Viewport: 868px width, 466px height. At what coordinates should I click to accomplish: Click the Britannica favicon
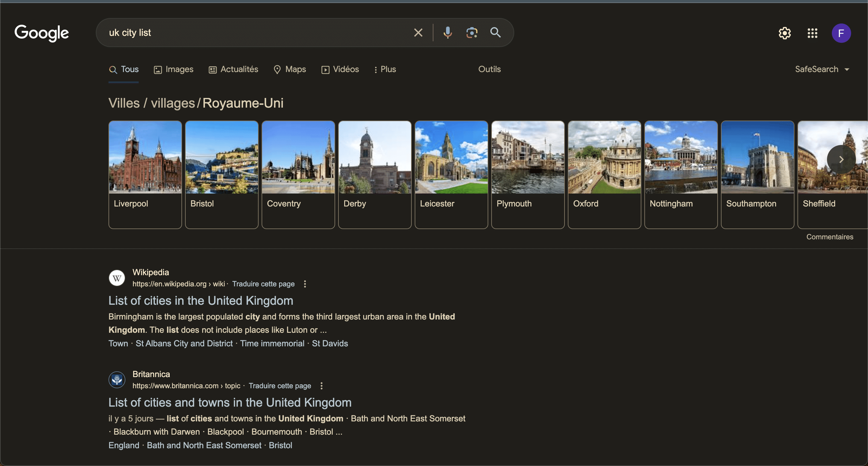click(117, 380)
